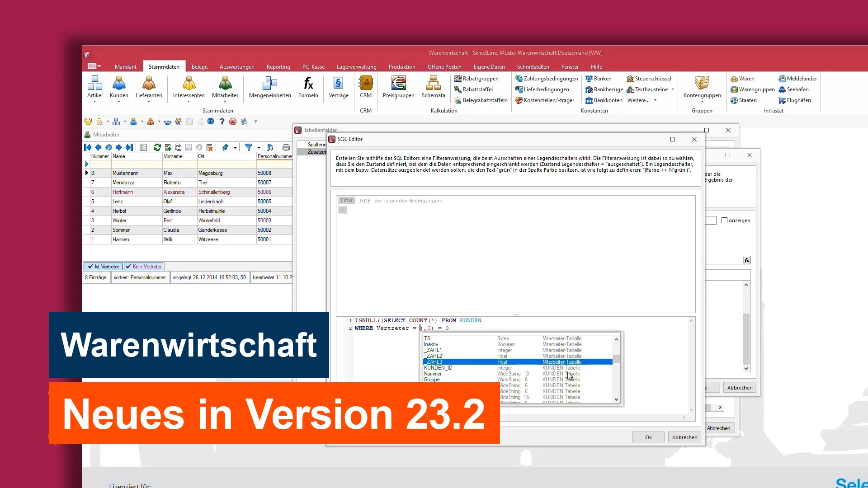The image size is (868, 488).
Task: Click the plus add-condition button
Action: [343, 210]
